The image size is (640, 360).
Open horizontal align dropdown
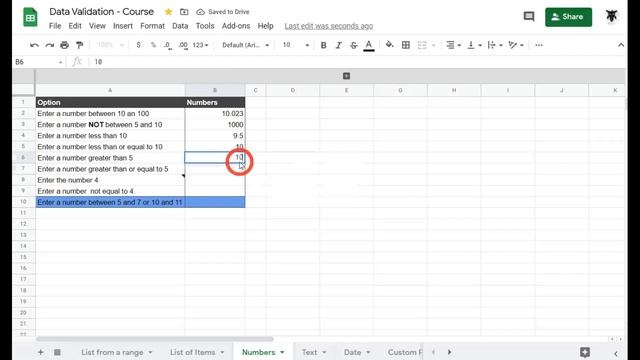tap(453, 45)
